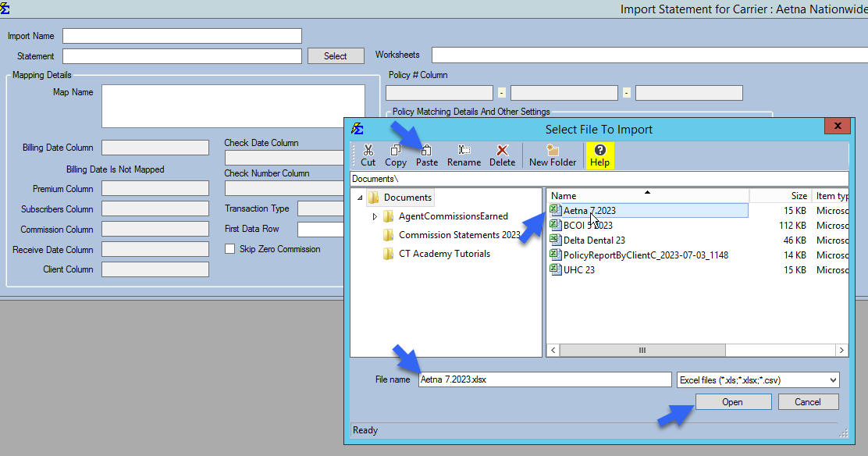Image resolution: width=868 pixels, height=456 pixels.
Task: Click the Excel icon beside BCOI 5 2023
Action: click(x=554, y=225)
